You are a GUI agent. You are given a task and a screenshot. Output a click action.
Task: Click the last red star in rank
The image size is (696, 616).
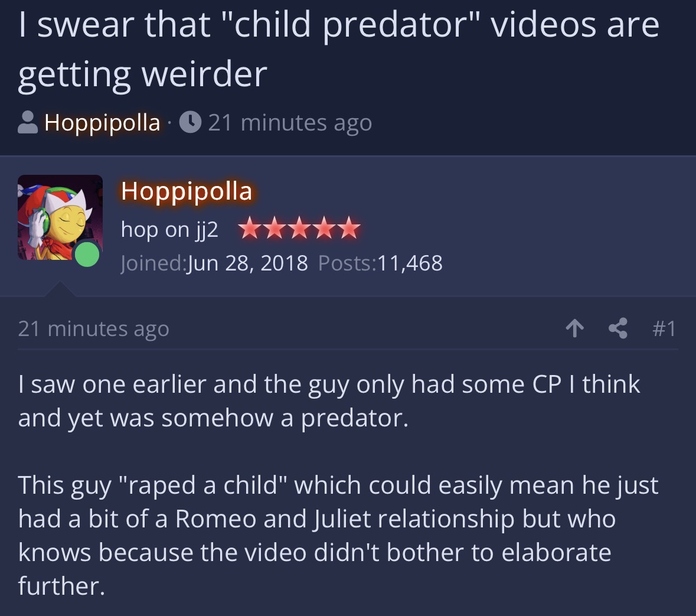pos(349,229)
